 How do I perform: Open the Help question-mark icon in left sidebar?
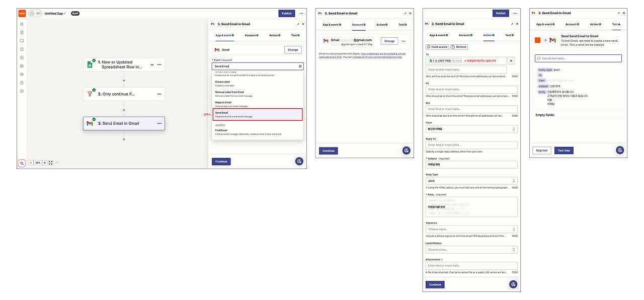click(22, 91)
